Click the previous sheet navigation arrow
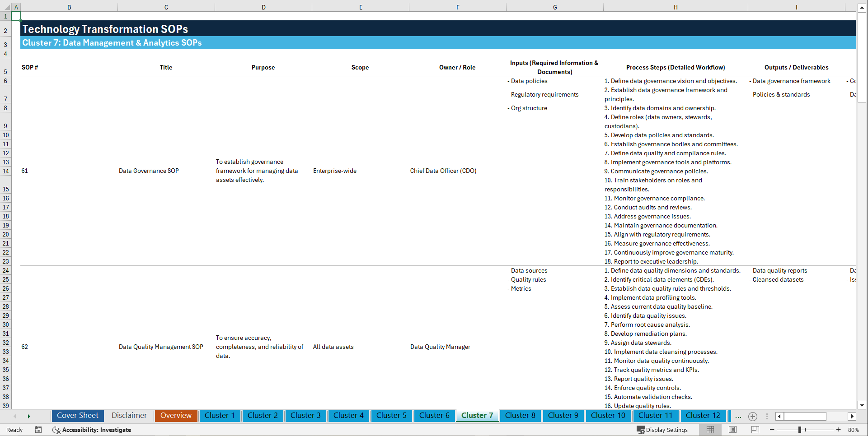 pyautogui.click(x=15, y=416)
